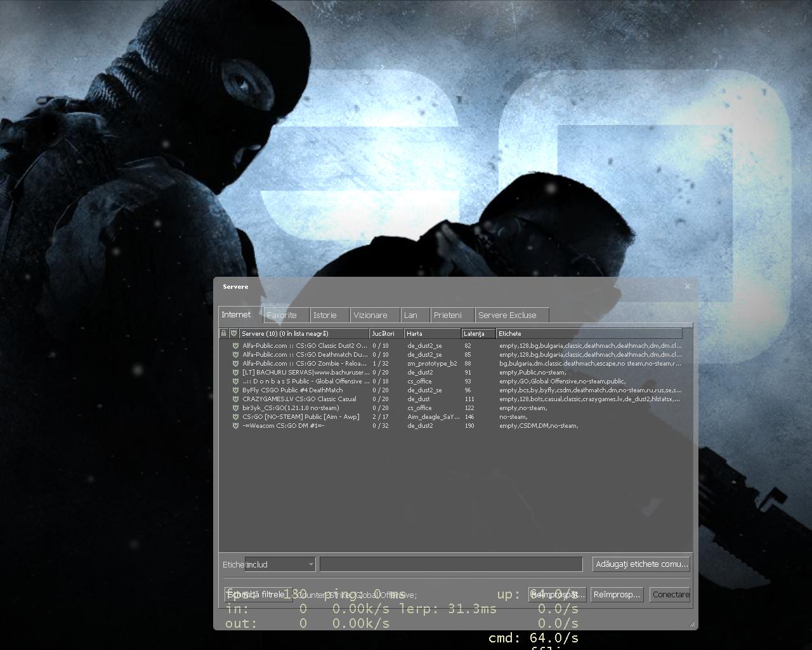
Task: Click shield icon of ByFly CSGO Public server
Action: click(235, 390)
